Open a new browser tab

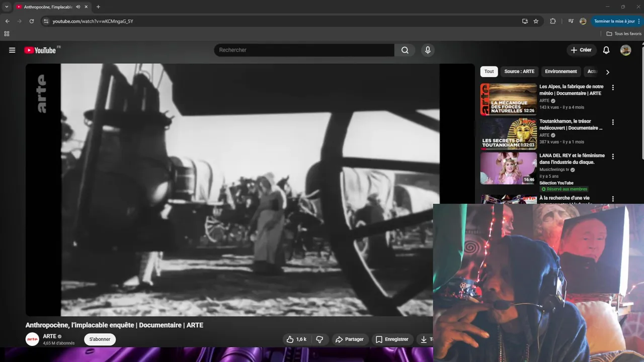point(98,7)
